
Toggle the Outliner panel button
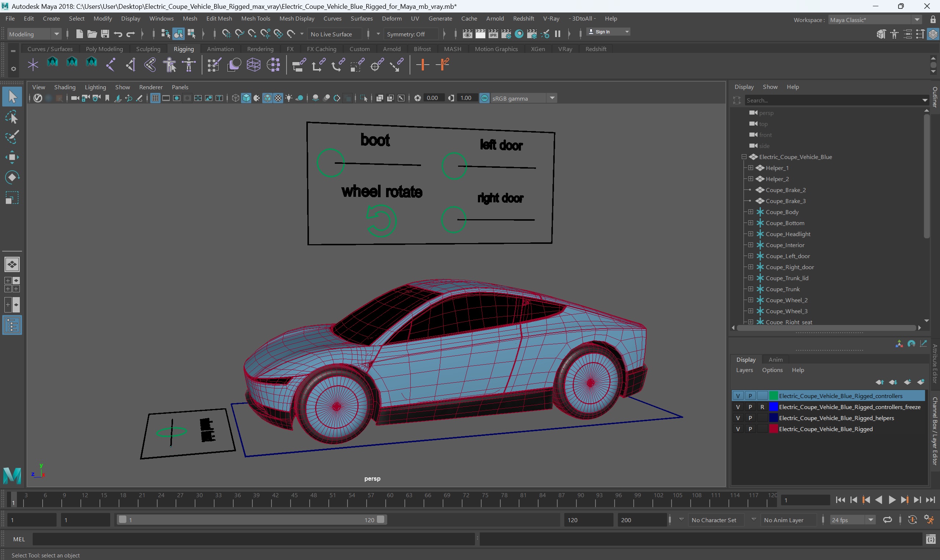tap(12, 325)
